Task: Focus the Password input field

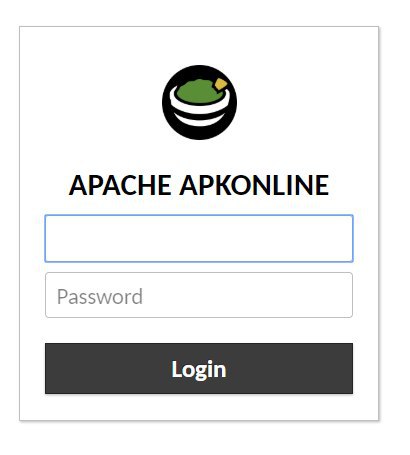Action: [x=199, y=295]
